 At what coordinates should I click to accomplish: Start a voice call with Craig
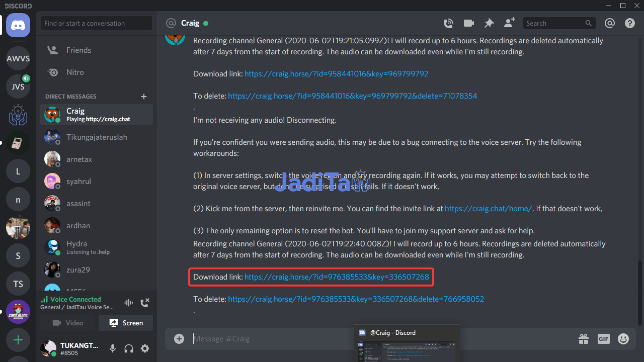coord(448,23)
